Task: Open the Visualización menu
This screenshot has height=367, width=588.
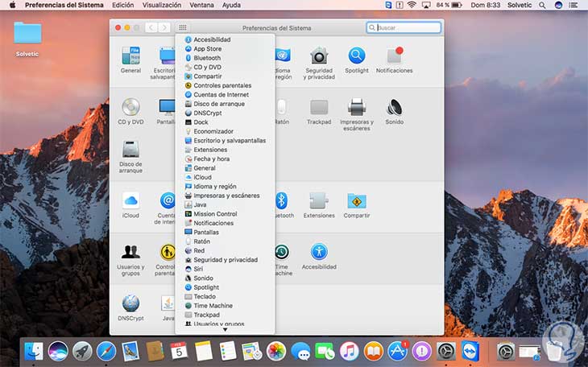Action: [x=162, y=5]
